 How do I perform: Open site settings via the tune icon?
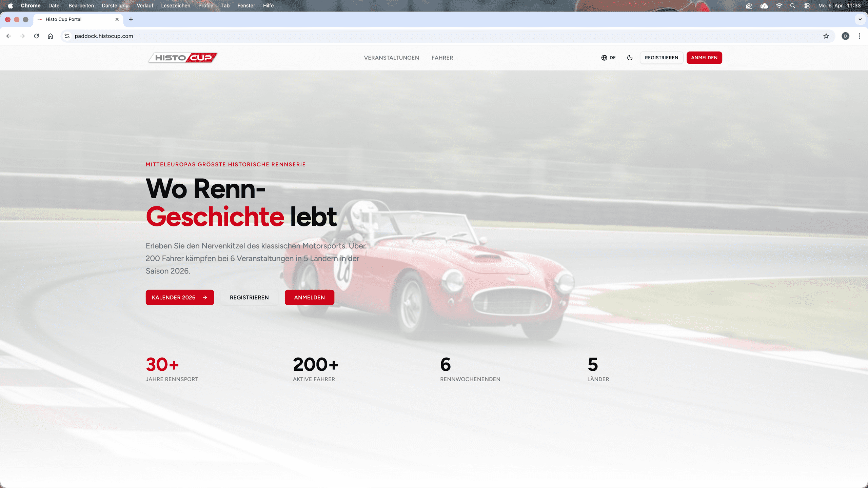66,36
